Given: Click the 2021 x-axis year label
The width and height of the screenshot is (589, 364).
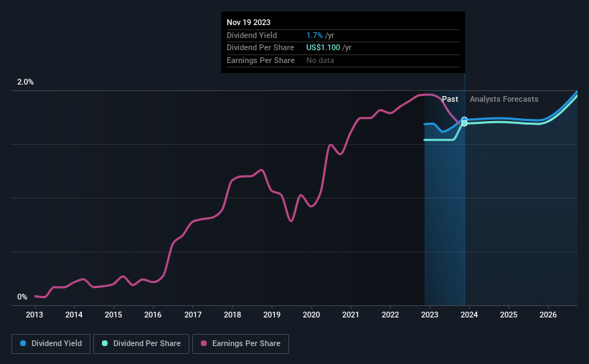Looking at the screenshot, I should [351, 315].
